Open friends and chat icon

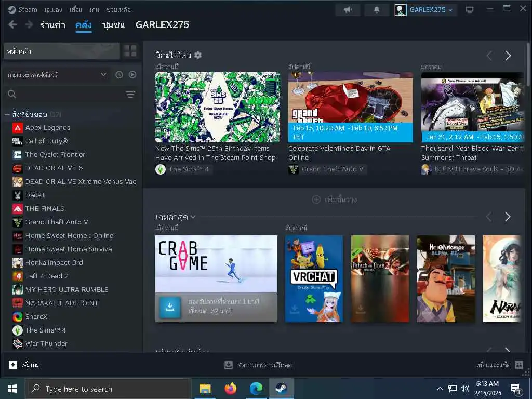[519, 365]
